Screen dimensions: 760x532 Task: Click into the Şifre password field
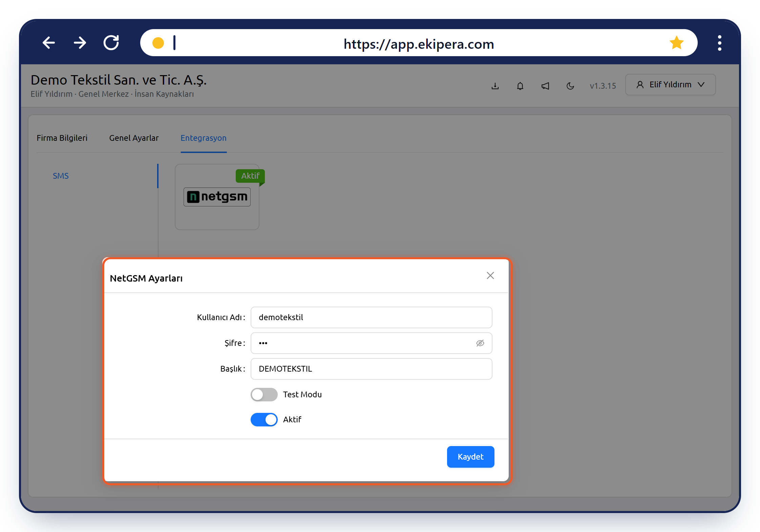(372, 343)
